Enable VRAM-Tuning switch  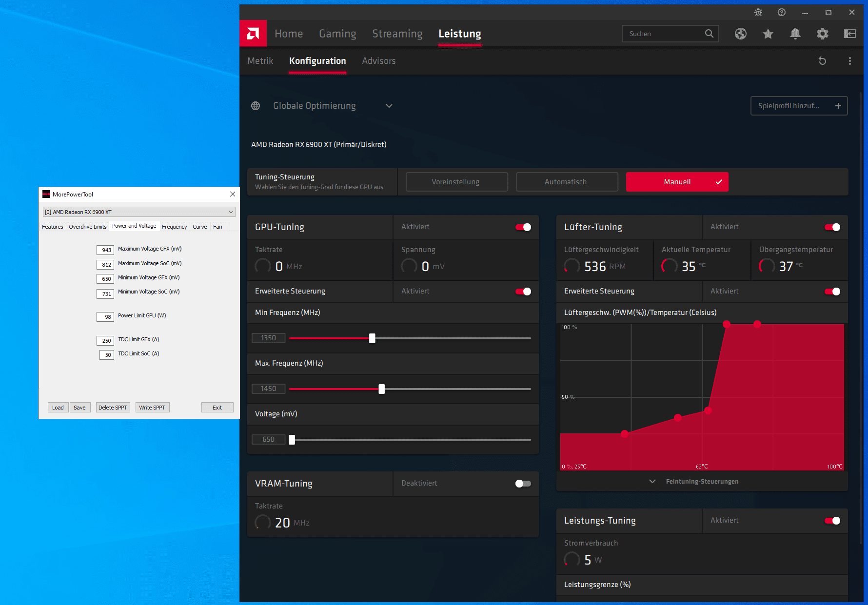pos(523,484)
